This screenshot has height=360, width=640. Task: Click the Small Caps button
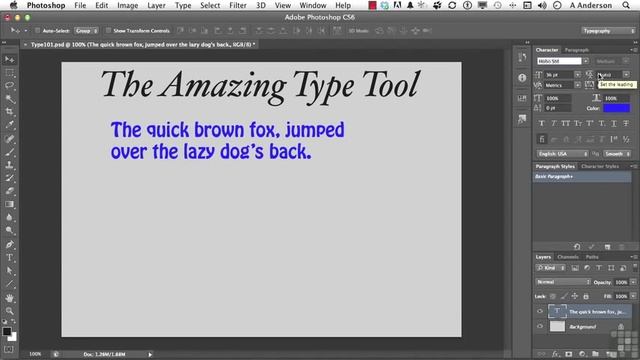click(578, 123)
